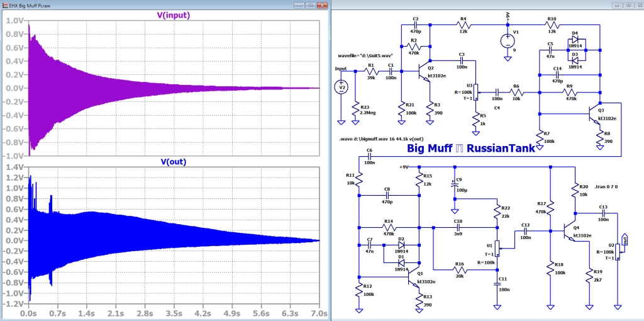Click the wavefile Guit5.wav text
The image size is (644, 321).
(x=367, y=55)
